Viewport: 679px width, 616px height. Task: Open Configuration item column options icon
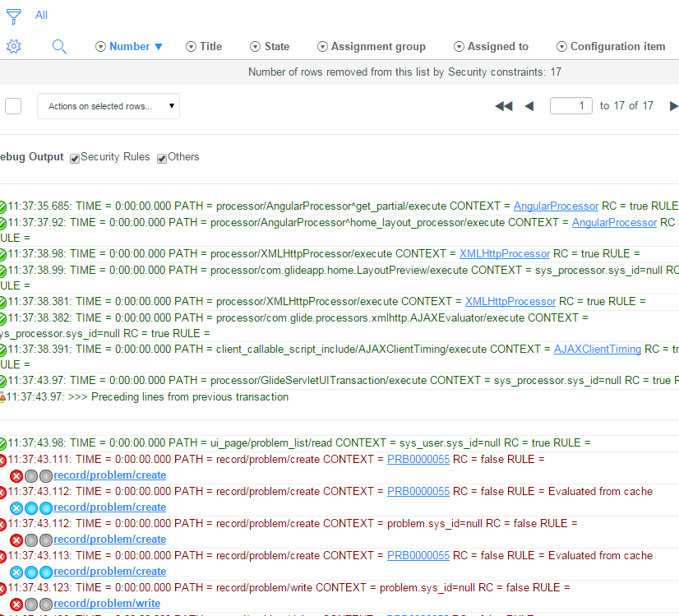(561, 46)
